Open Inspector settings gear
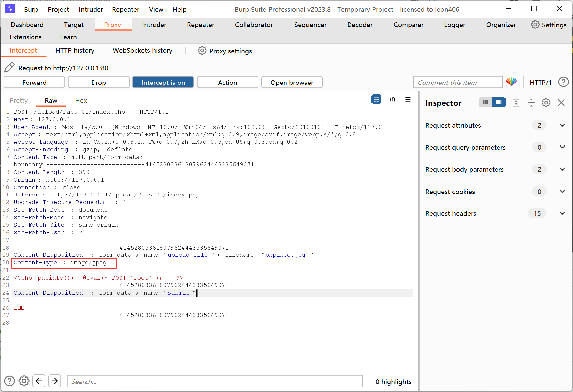Viewport: 573px width, 392px height. (x=546, y=103)
